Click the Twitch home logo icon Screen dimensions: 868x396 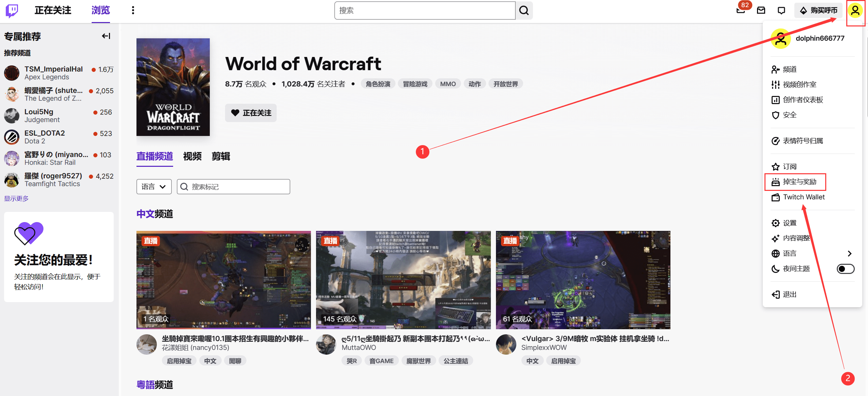click(x=12, y=11)
